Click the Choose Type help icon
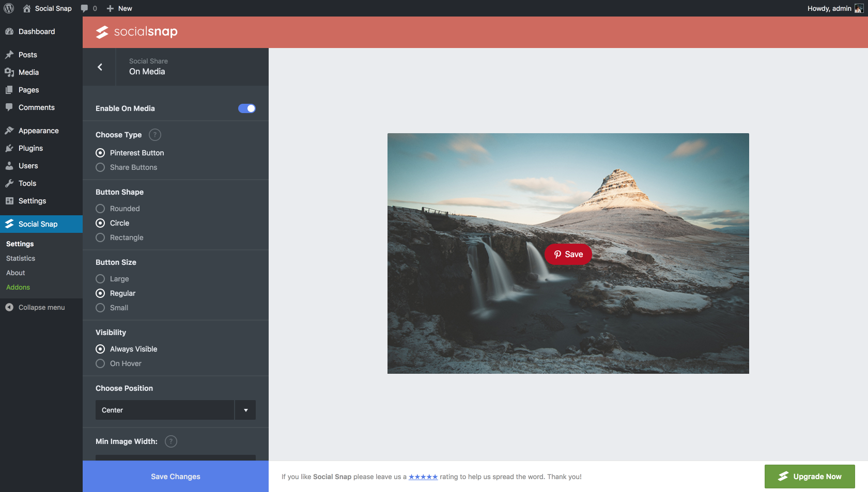Image resolution: width=868 pixels, height=492 pixels. click(x=154, y=135)
